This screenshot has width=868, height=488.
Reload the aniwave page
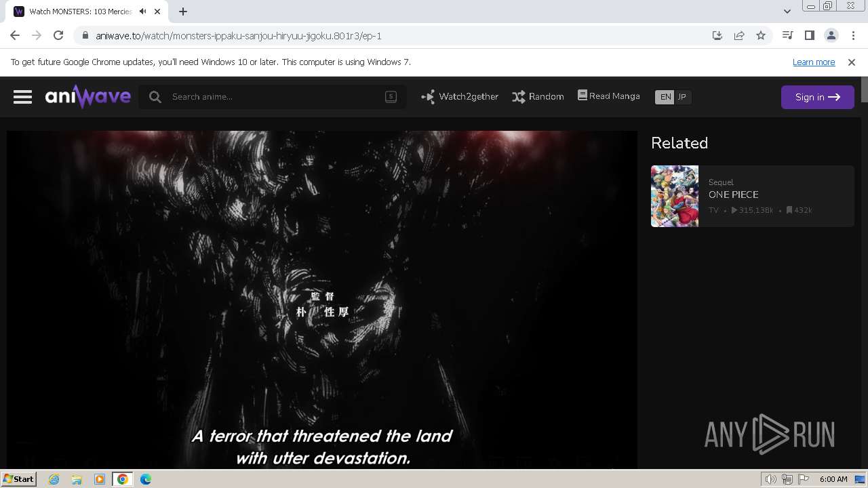[58, 35]
